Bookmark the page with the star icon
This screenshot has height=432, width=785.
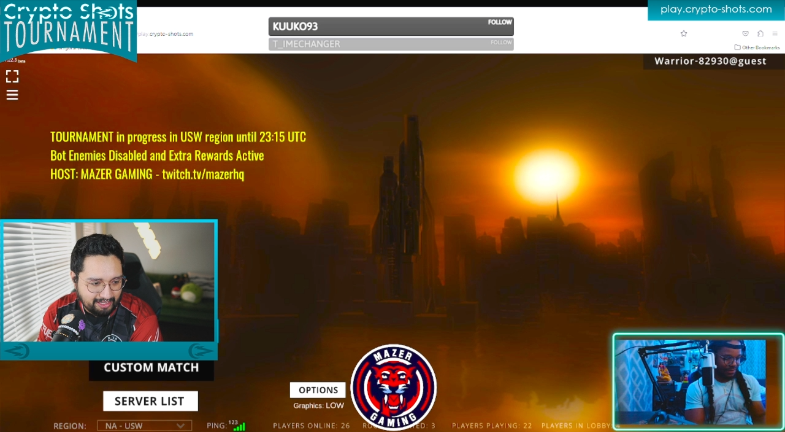pyautogui.click(x=683, y=34)
